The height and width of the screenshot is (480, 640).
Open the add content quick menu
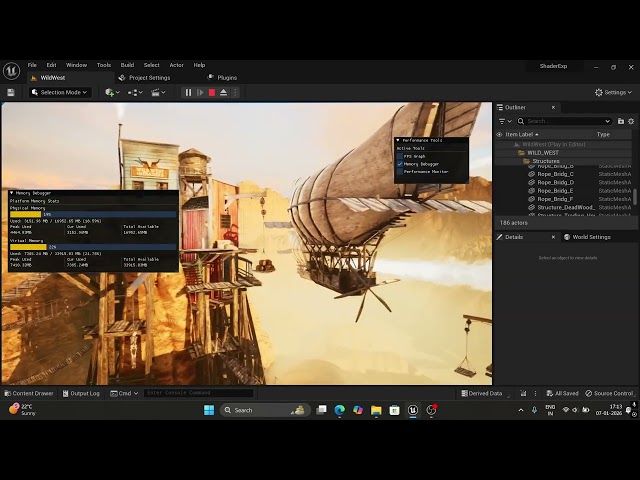[x=112, y=93]
